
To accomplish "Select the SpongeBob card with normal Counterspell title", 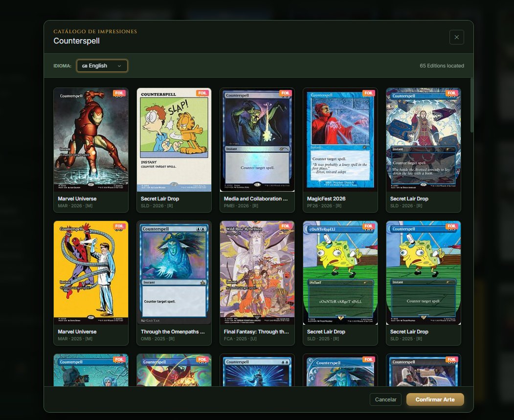I will [x=424, y=283].
